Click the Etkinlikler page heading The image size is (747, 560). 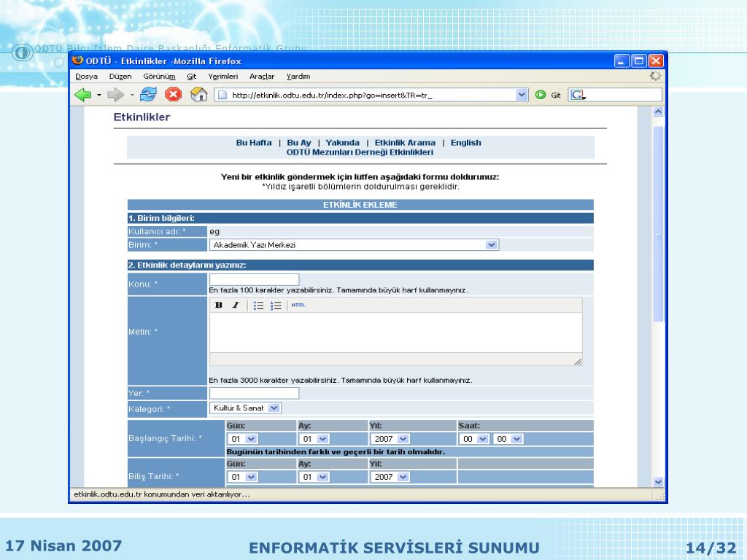click(142, 117)
